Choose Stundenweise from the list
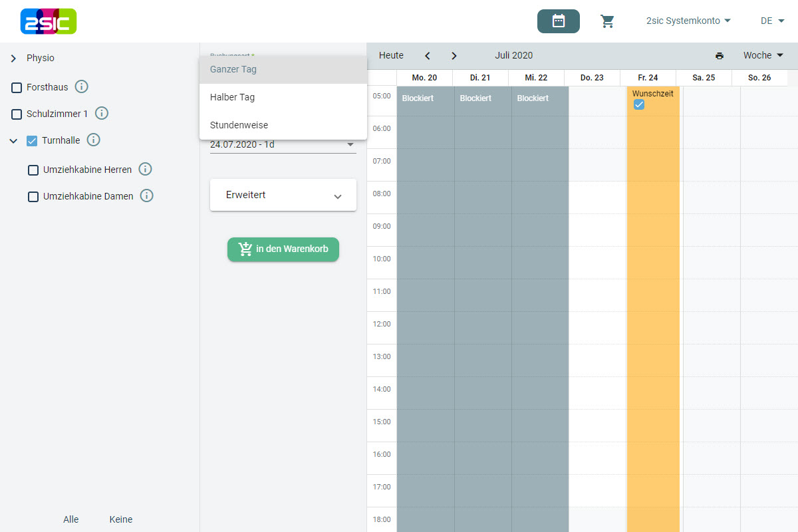This screenshot has height=532, width=798. click(x=239, y=125)
